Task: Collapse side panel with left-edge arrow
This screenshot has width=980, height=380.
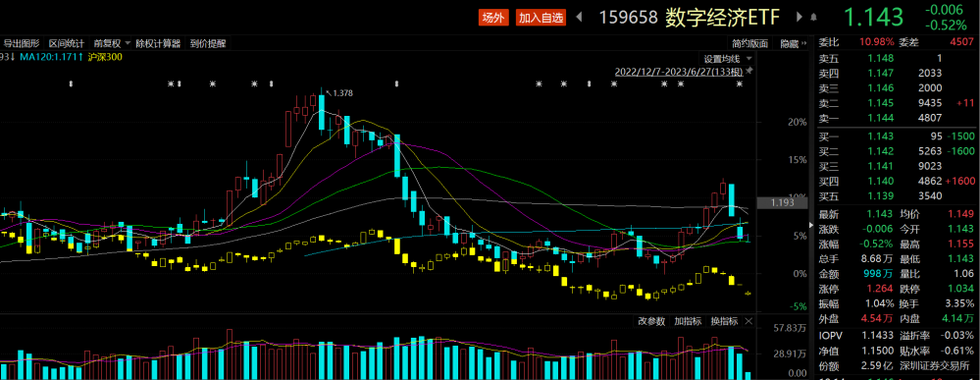Action: tap(813, 225)
